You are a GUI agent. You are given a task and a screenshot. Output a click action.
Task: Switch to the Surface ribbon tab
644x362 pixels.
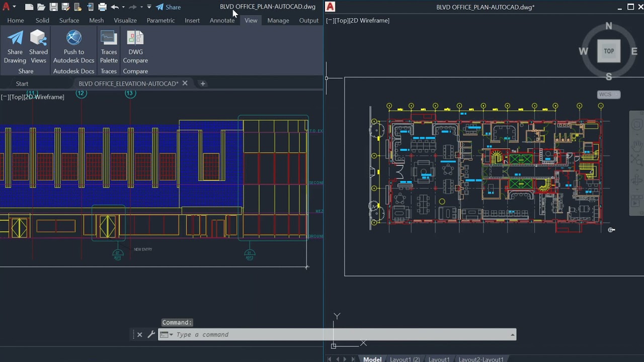(x=69, y=21)
